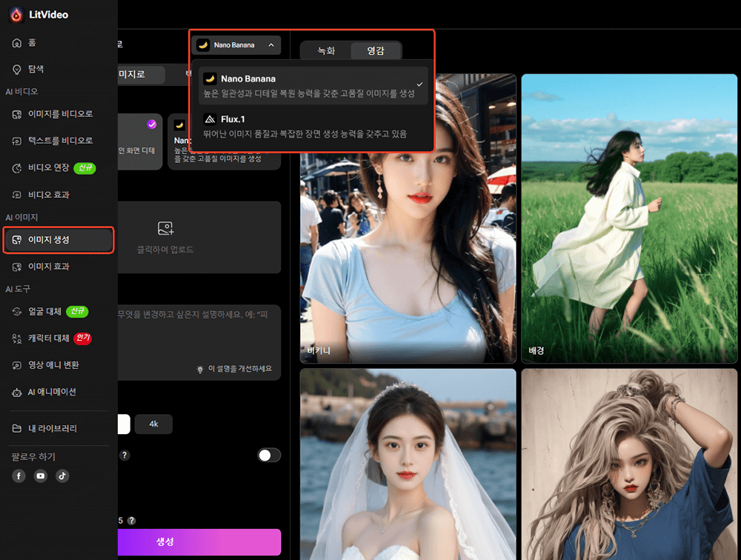This screenshot has width=741, height=560.
Task: Select the 탐색 (Explore) icon
Action: tap(33, 69)
